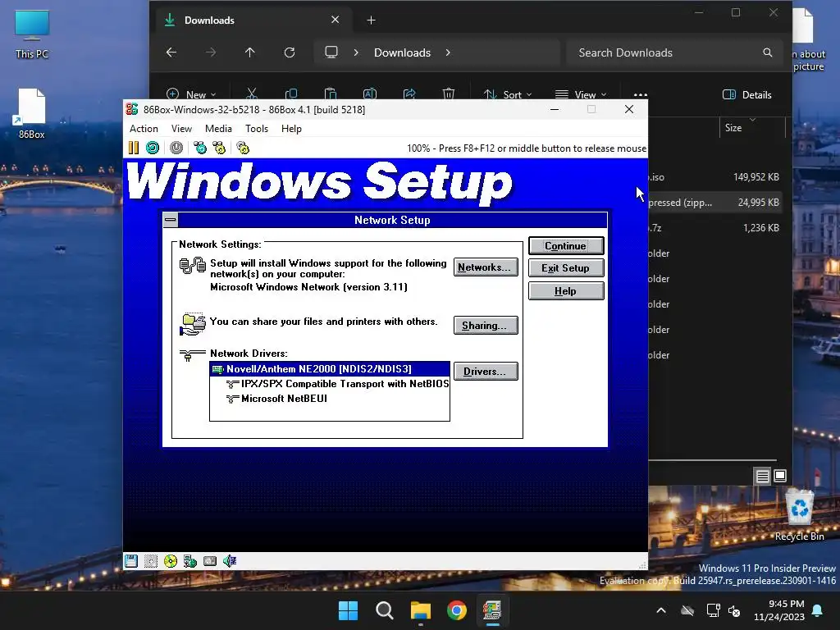Go up one folder level in Explorer

(x=249, y=52)
